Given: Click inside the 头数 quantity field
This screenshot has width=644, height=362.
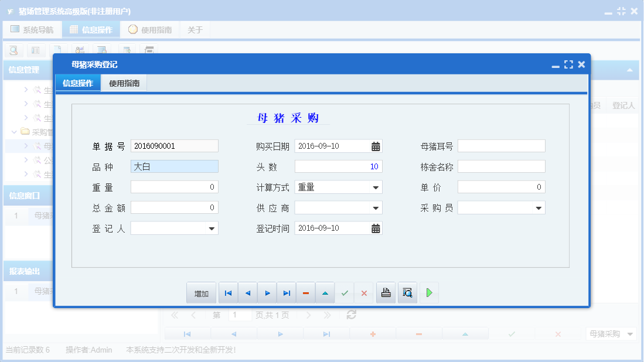Looking at the screenshot, I should 338,166.
